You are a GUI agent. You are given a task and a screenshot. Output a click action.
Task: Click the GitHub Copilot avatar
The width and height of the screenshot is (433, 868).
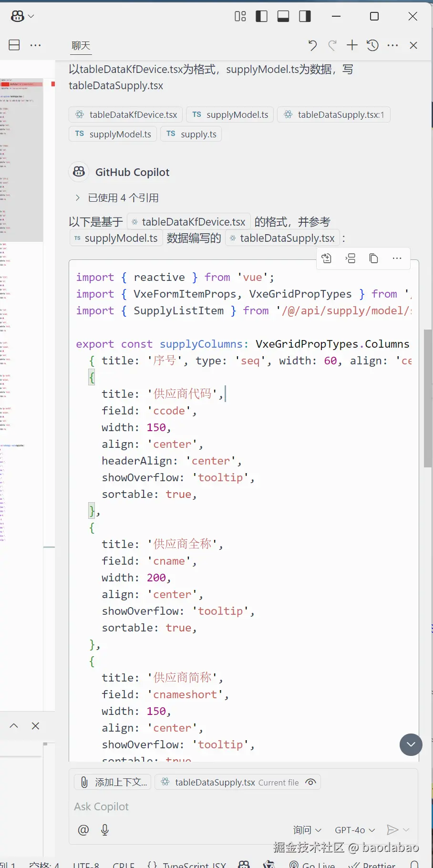pos(79,172)
